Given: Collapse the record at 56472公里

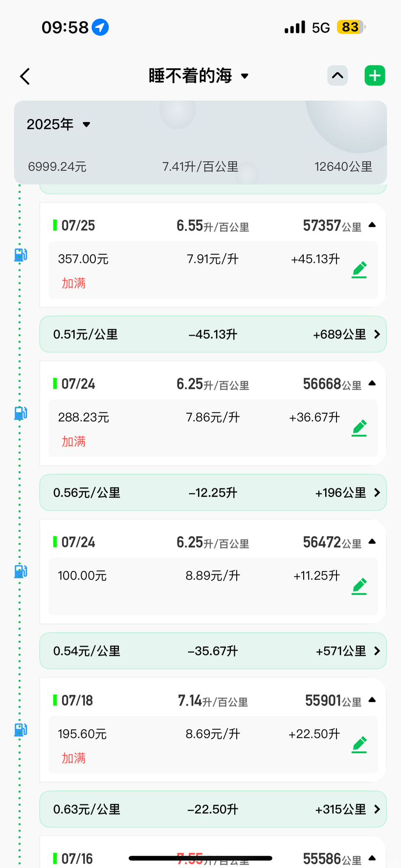Looking at the screenshot, I should 372,542.
